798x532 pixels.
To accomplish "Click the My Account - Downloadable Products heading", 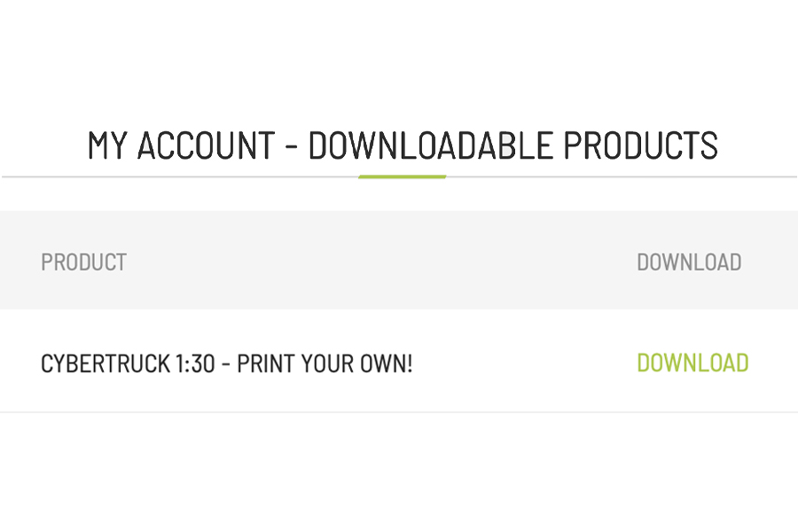I will (x=403, y=145).
